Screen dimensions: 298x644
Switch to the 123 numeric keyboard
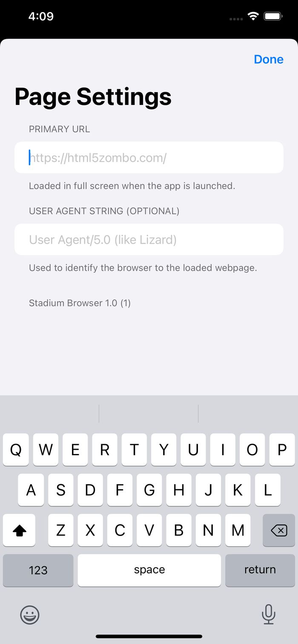pyautogui.click(x=38, y=570)
